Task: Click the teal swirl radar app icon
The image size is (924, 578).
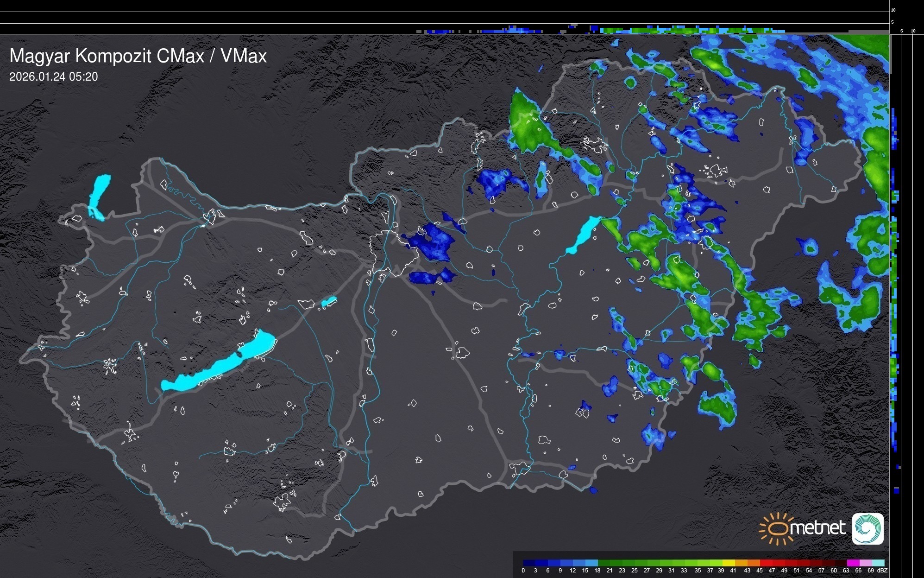Action: 867,528
